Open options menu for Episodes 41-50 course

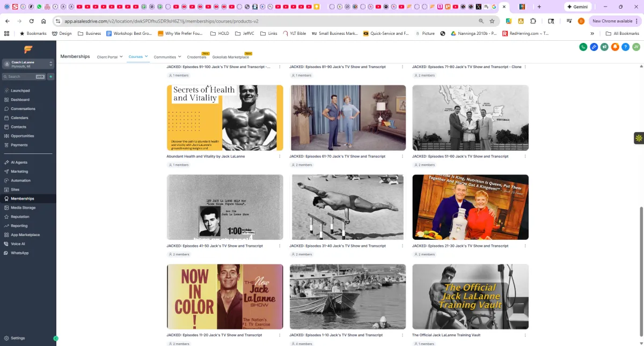pyautogui.click(x=280, y=246)
